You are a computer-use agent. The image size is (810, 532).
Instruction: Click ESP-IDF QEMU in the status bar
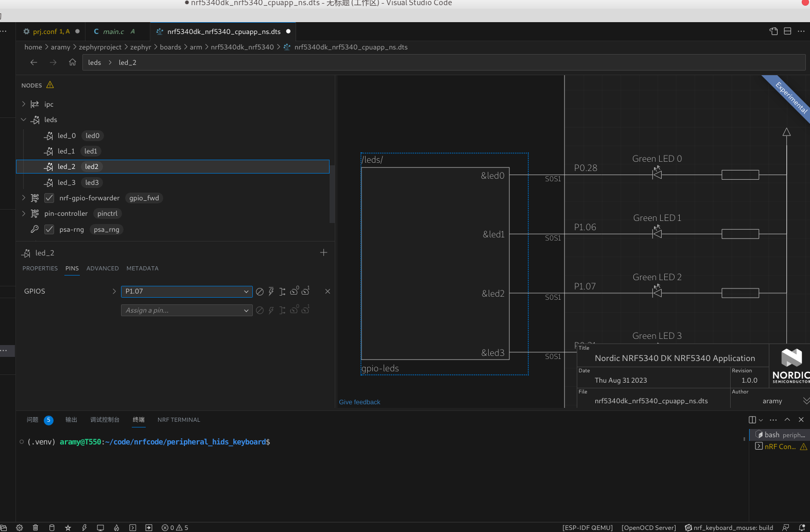point(588,527)
